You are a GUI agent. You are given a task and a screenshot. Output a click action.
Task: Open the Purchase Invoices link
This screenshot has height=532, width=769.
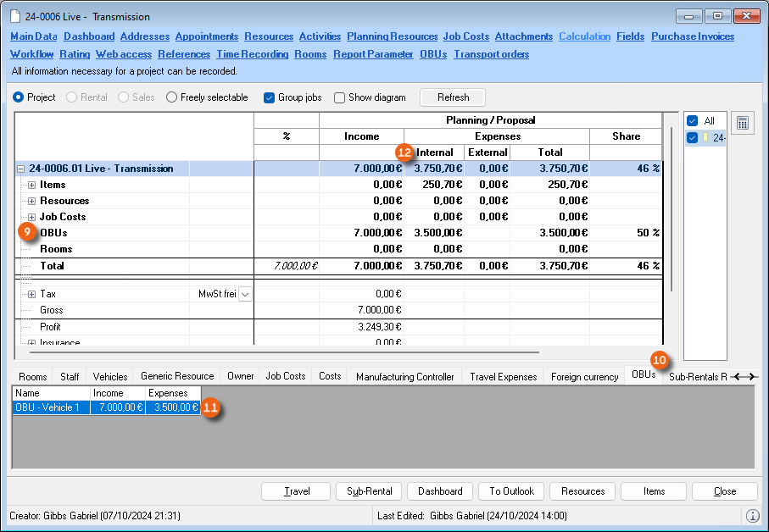693,36
